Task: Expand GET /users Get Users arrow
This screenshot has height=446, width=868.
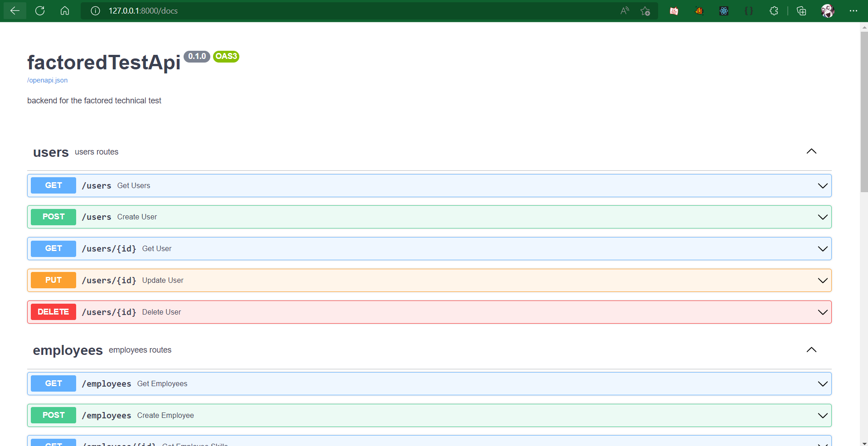Action: point(823,186)
